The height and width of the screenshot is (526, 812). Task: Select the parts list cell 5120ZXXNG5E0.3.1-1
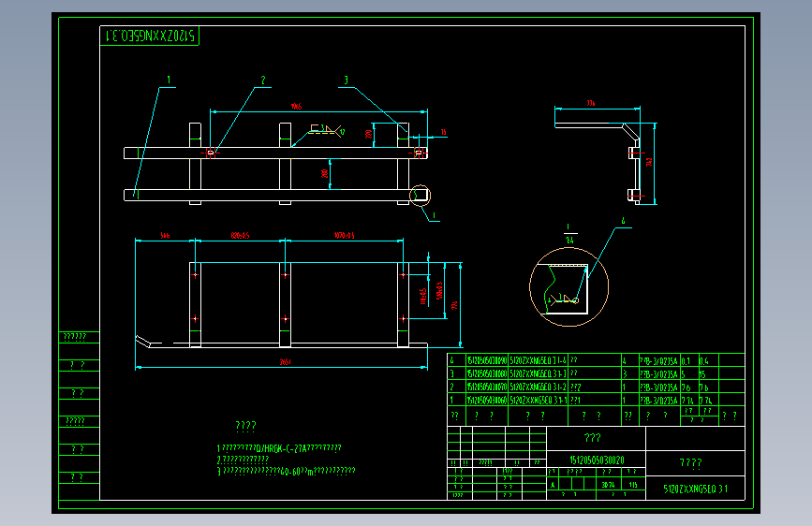point(539,400)
